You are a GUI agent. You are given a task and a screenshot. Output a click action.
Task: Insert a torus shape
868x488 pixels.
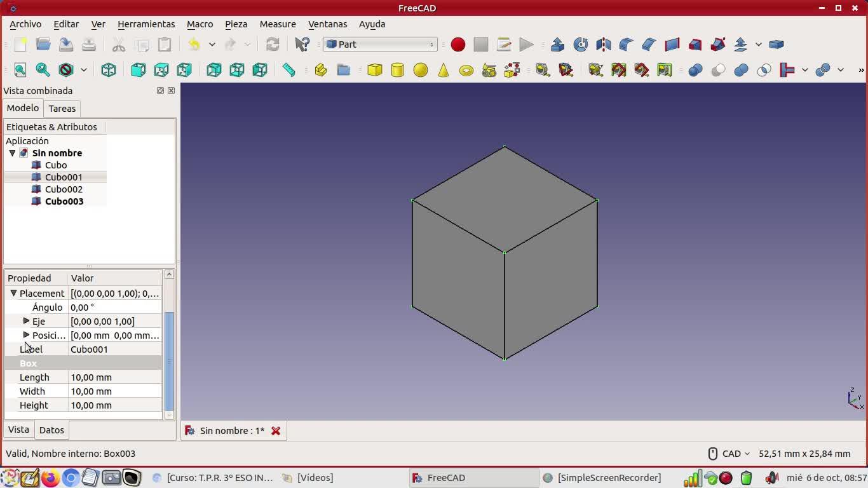(466, 70)
